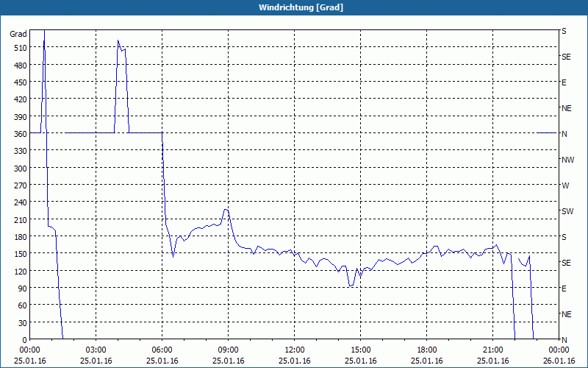Viewport: 588px width, 368px height.
Task: Select the 06:00 time axis label
Action: point(162,350)
